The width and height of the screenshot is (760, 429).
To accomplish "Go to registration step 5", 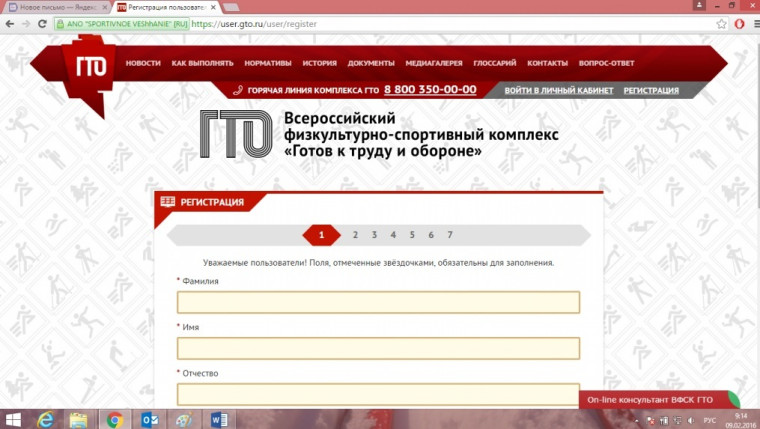I will pyautogui.click(x=412, y=235).
